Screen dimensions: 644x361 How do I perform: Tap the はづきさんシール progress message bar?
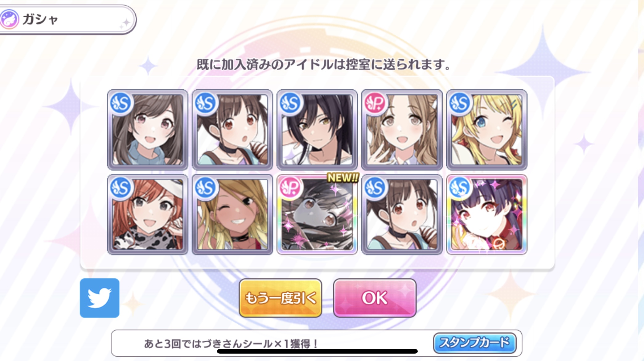(316, 343)
